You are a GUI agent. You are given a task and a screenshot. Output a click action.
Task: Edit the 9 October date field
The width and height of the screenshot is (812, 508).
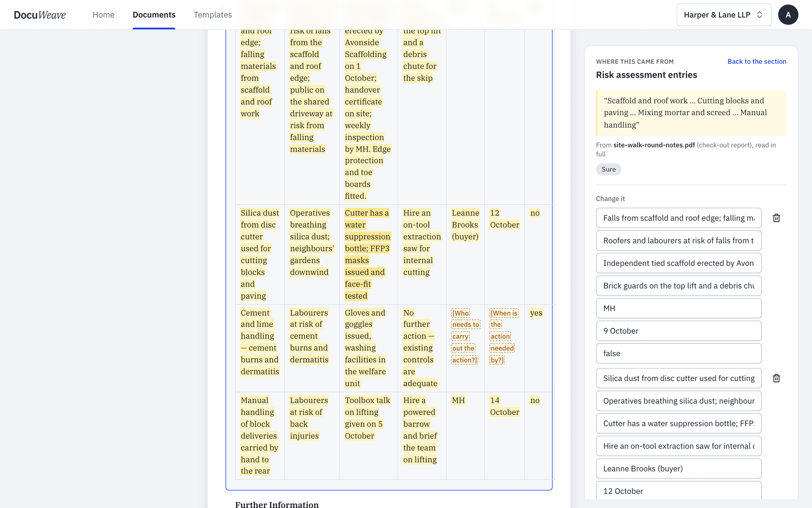tap(679, 331)
